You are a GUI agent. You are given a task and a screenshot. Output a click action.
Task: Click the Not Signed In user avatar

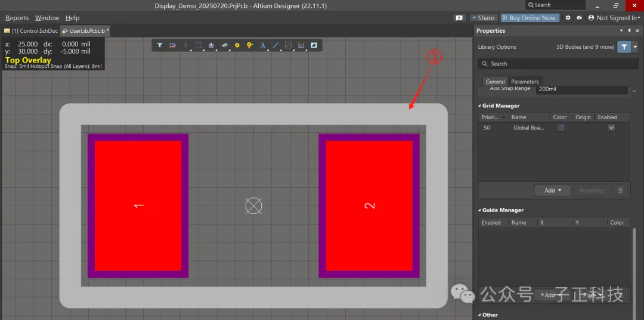591,18
